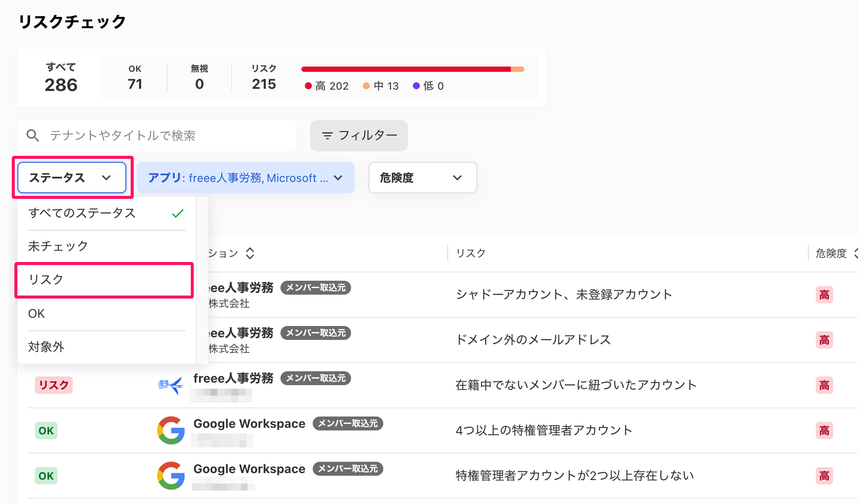Click Google icon on 4つ以上の特権管理者 row
858x504 pixels.
click(x=171, y=430)
